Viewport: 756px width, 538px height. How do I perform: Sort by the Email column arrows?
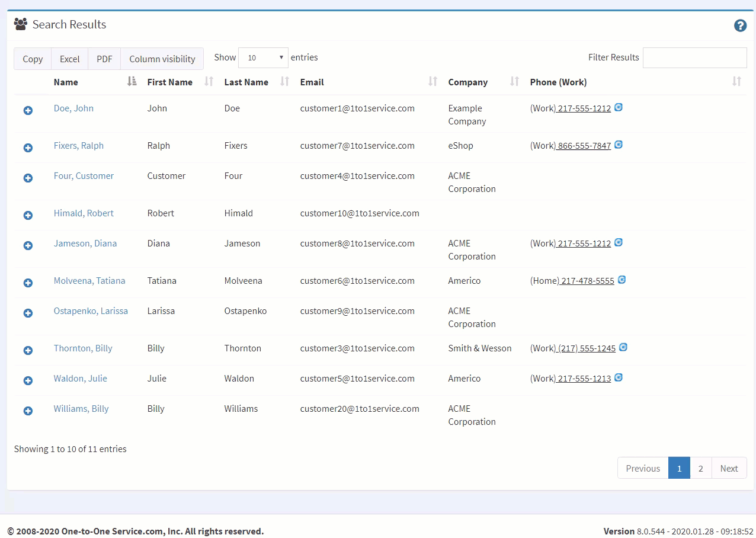tap(433, 82)
